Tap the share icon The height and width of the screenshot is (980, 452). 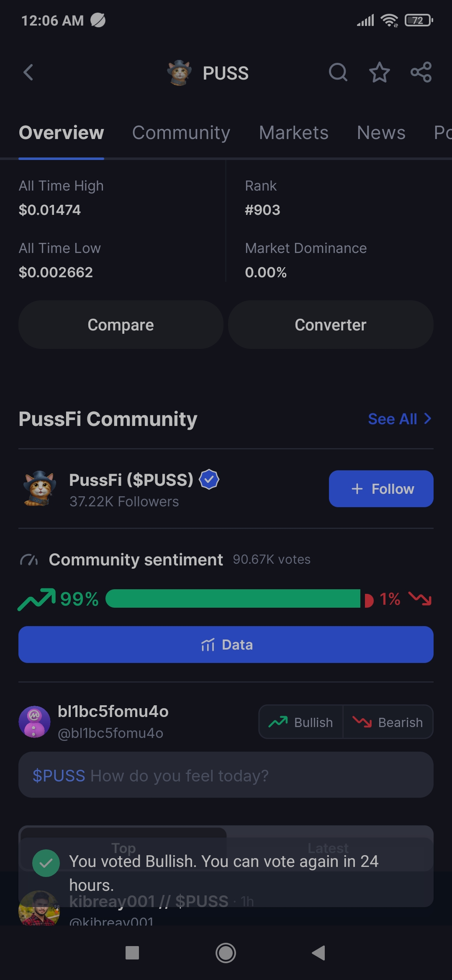click(421, 72)
